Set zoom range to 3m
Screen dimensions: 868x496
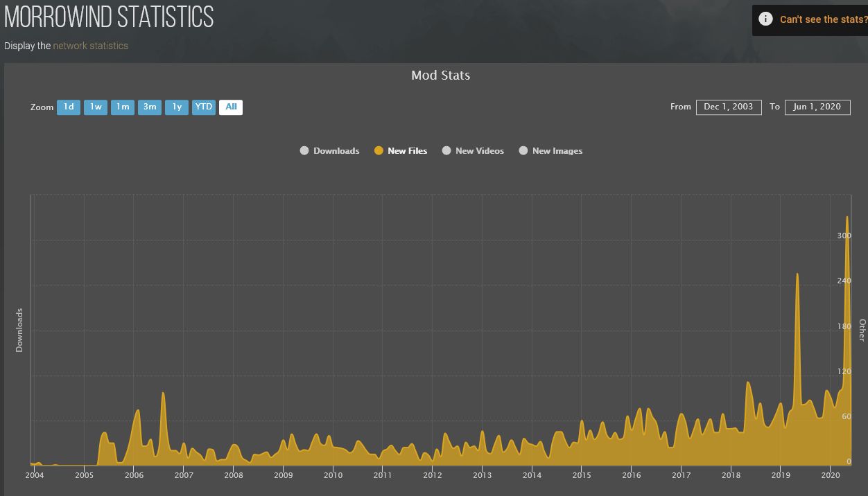pos(150,107)
